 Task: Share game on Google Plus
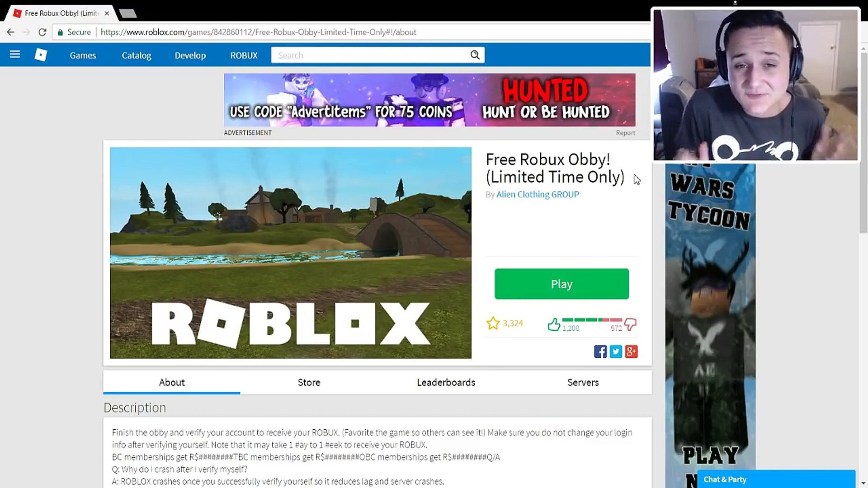(x=631, y=352)
